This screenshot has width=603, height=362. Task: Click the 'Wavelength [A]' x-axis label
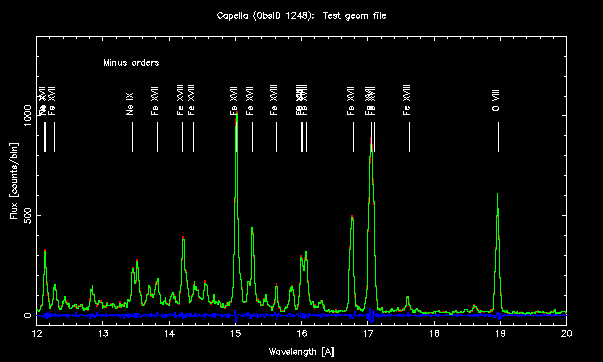pyautogui.click(x=301, y=352)
